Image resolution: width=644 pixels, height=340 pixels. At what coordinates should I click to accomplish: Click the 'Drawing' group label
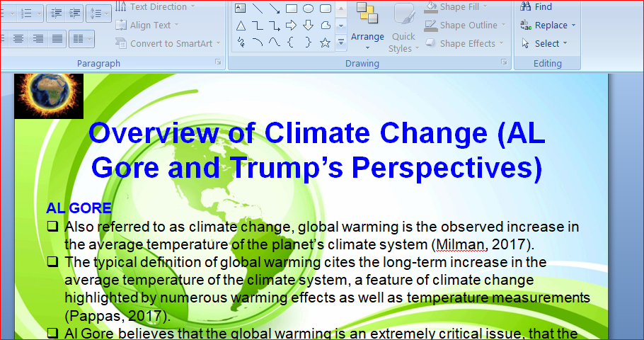[362, 63]
